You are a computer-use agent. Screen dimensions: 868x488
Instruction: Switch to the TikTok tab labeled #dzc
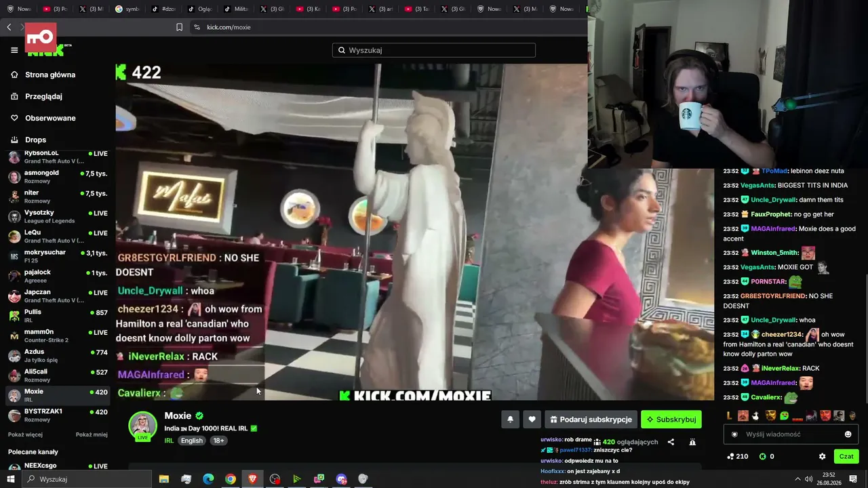(x=164, y=9)
